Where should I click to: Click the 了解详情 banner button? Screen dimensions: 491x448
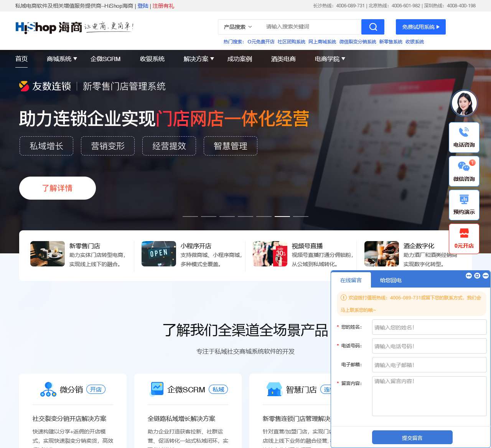coord(58,188)
